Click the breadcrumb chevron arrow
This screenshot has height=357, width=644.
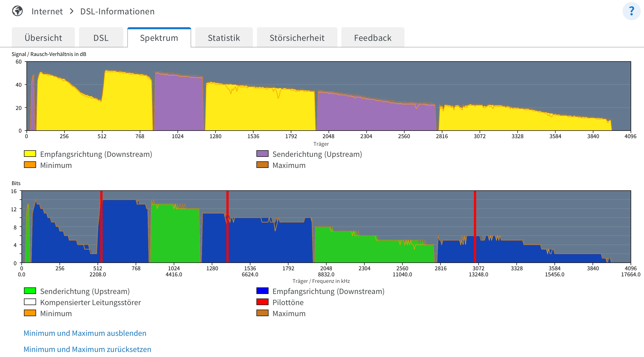point(72,11)
